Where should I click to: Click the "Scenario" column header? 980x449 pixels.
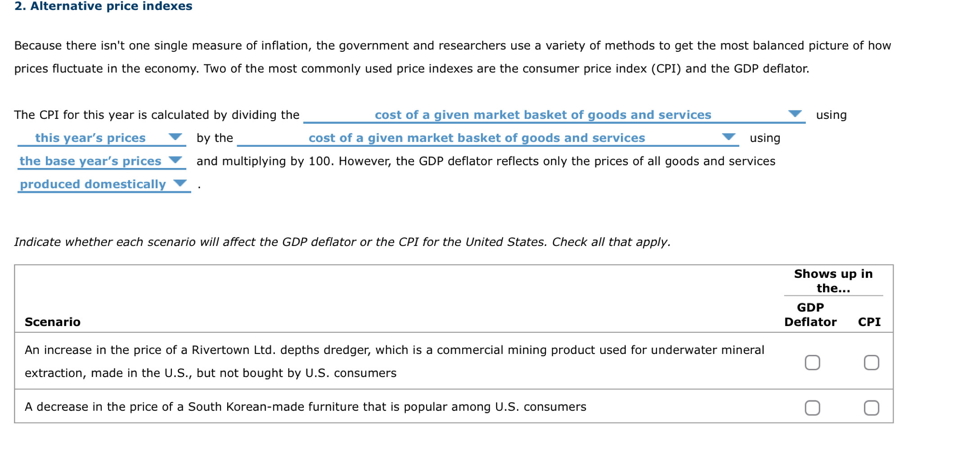tap(53, 322)
